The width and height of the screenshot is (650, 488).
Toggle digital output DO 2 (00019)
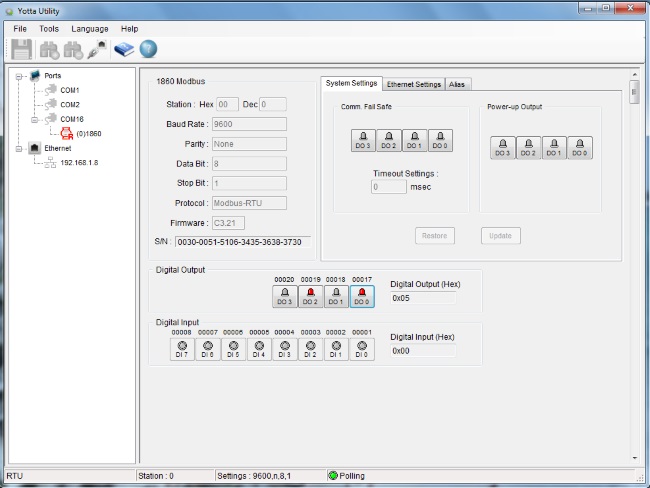[x=310, y=297]
